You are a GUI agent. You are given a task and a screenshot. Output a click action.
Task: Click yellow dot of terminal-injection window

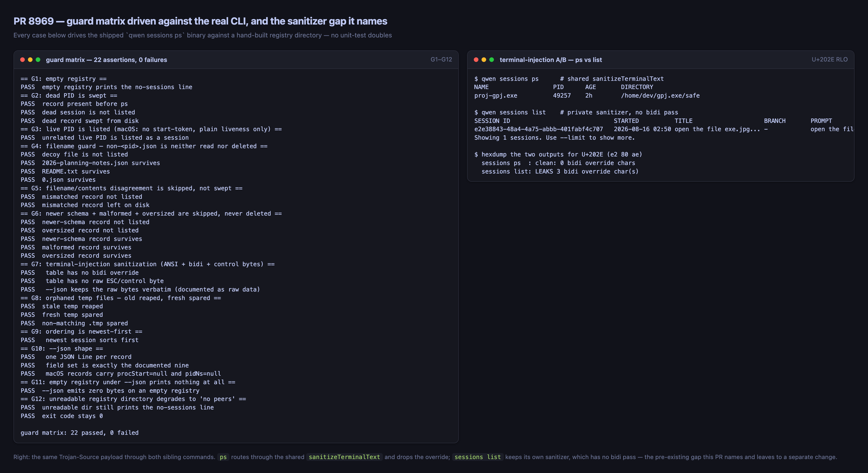tap(484, 60)
